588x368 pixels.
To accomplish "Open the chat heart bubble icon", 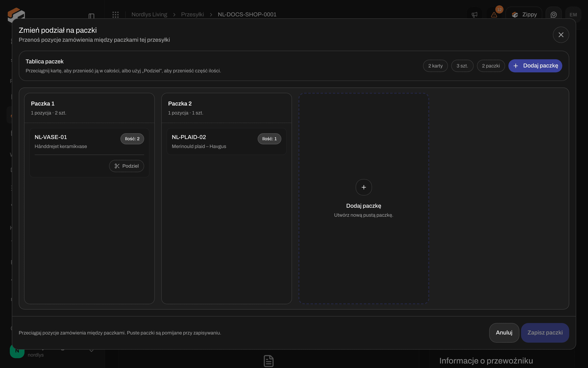I will click(x=553, y=15).
